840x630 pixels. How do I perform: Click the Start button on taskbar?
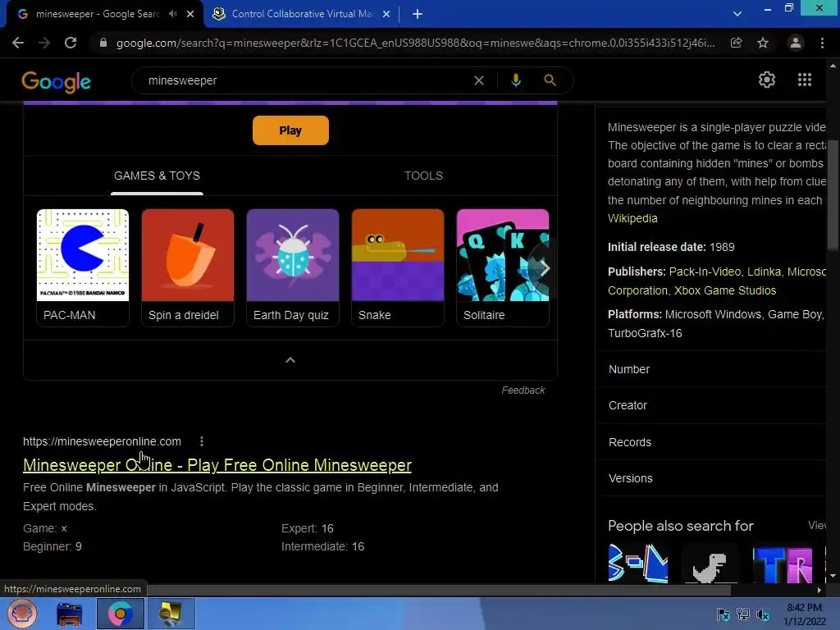[22, 614]
